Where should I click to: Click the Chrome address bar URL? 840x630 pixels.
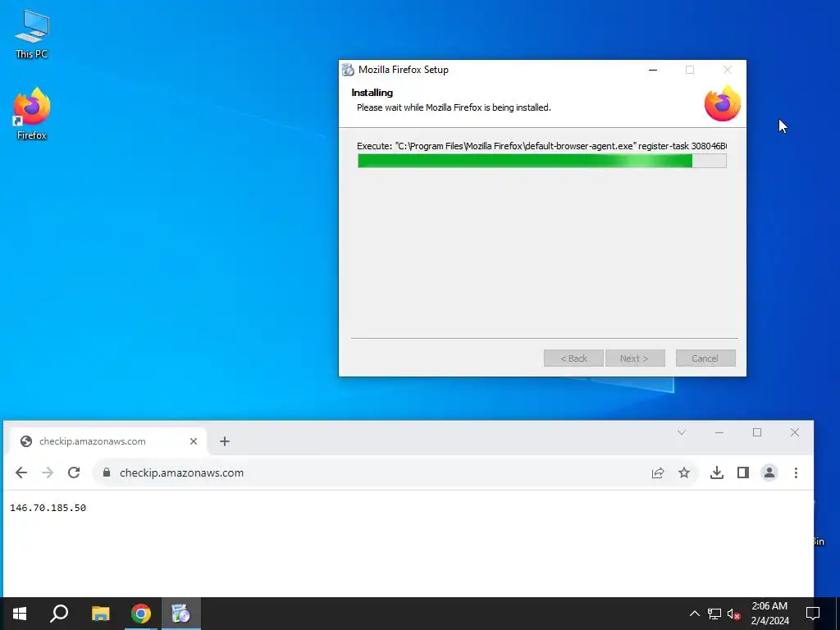pos(181,472)
